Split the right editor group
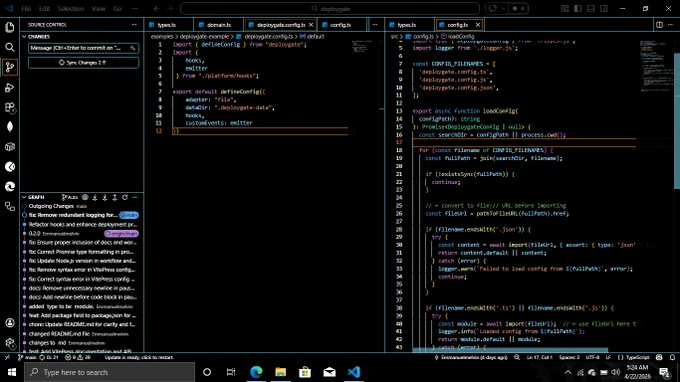680x382 pixels. tap(660, 25)
